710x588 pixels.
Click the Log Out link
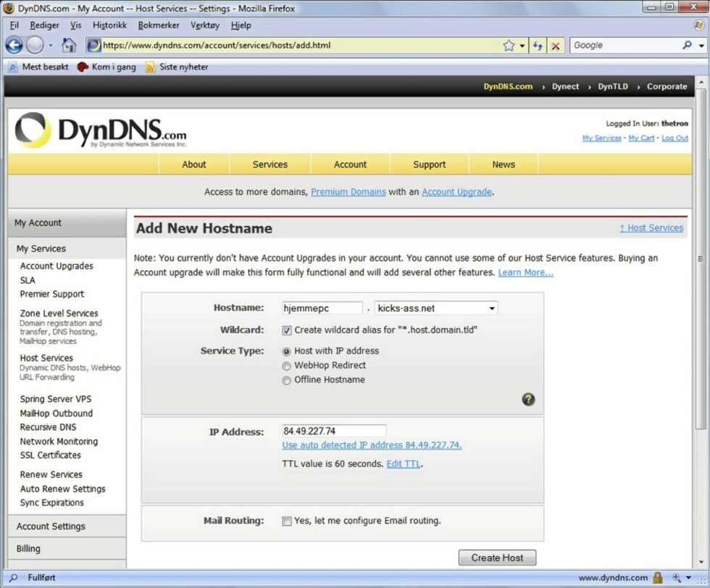pyautogui.click(x=674, y=138)
